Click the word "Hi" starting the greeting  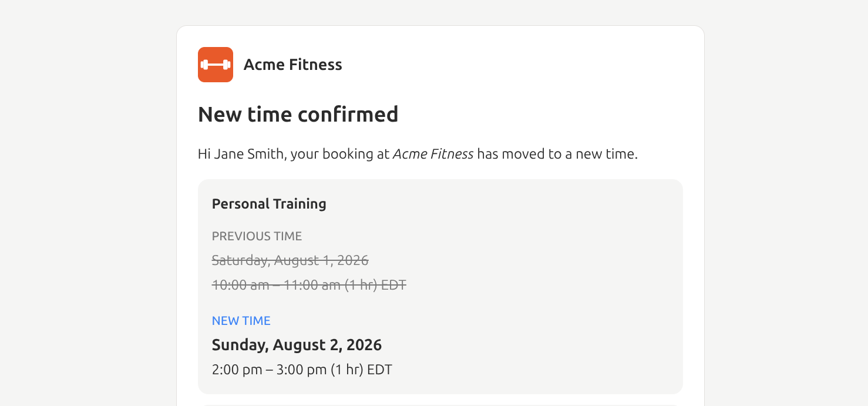pyautogui.click(x=204, y=154)
